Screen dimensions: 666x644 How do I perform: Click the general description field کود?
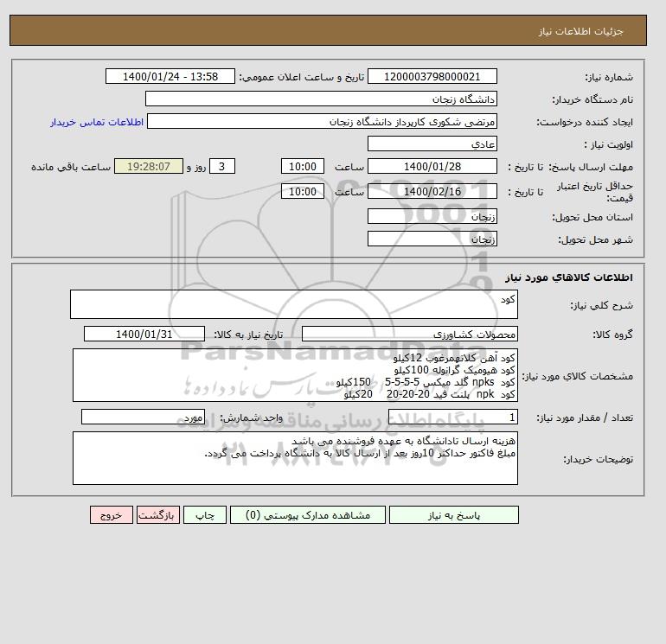click(x=294, y=304)
